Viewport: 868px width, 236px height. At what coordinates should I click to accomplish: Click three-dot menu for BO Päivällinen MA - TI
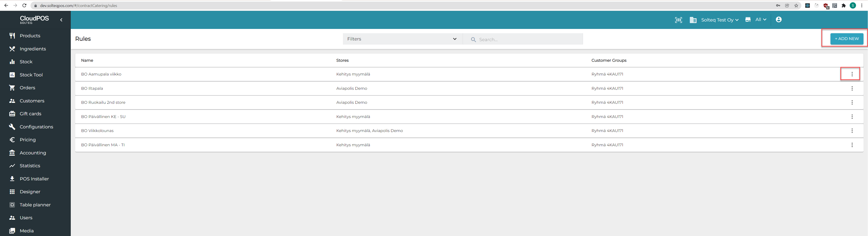(x=852, y=145)
